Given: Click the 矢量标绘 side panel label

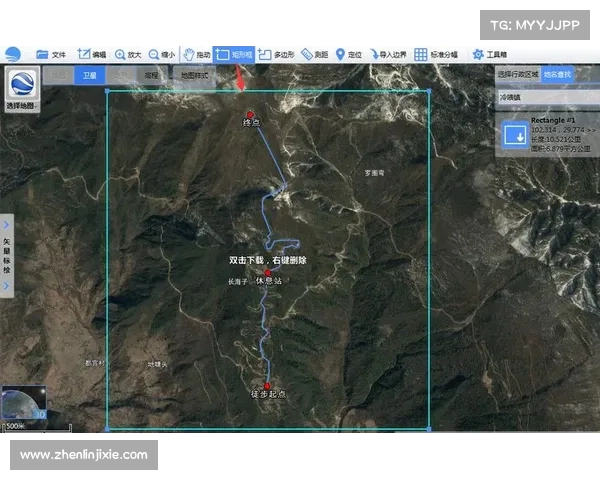Looking at the screenshot, I should coord(7,255).
